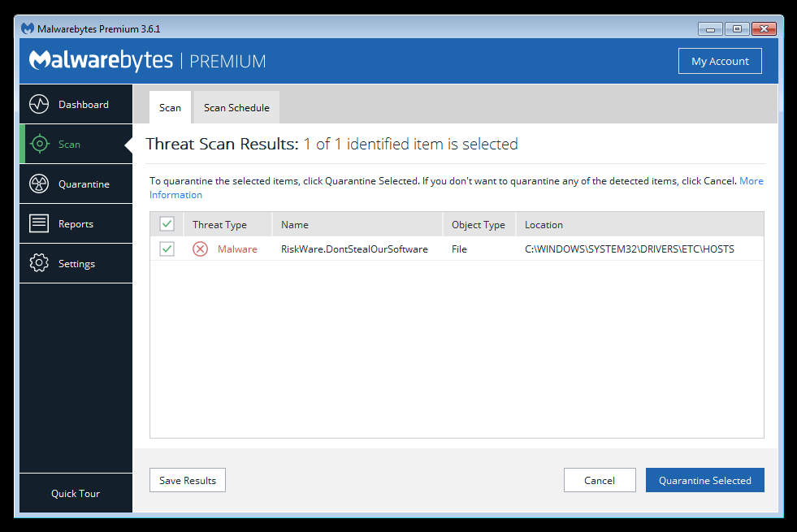Uncheck the RiskWare.DontStealOurSoftware row checkbox
Image resolution: width=797 pixels, height=532 pixels.
[x=167, y=249]
